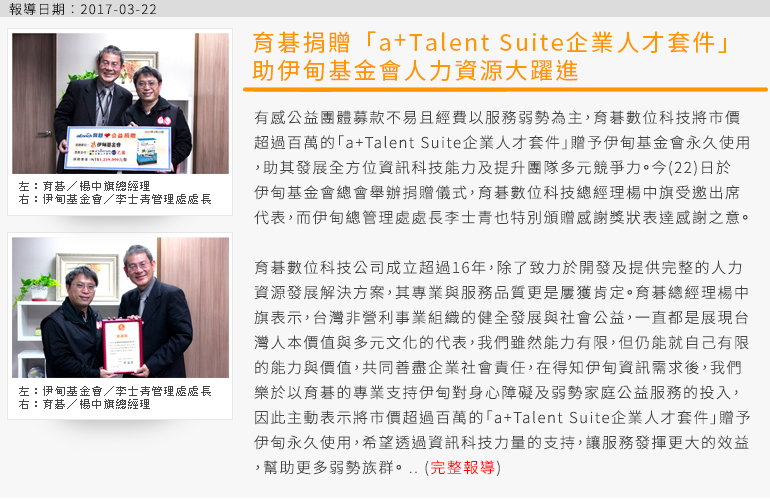
Task: Click the report date 2017-03-22
Action: point(118,9)
